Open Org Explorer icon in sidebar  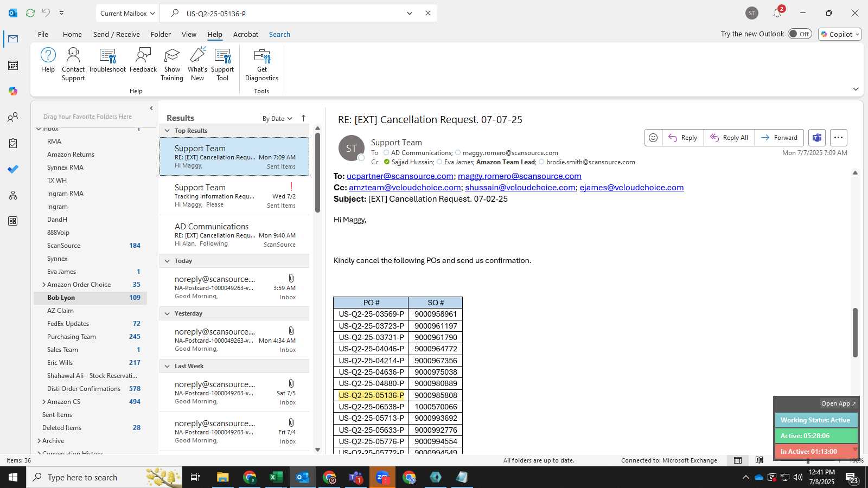click(13, 195)
